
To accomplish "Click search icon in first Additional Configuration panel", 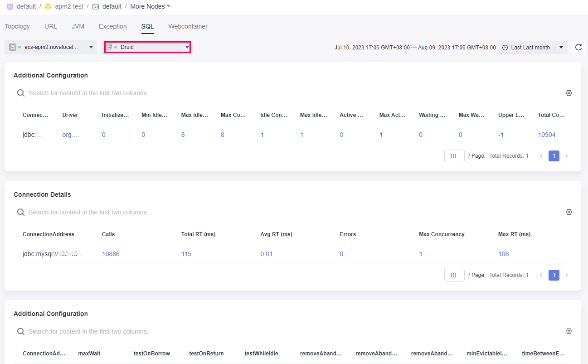I will coord(21,93).
